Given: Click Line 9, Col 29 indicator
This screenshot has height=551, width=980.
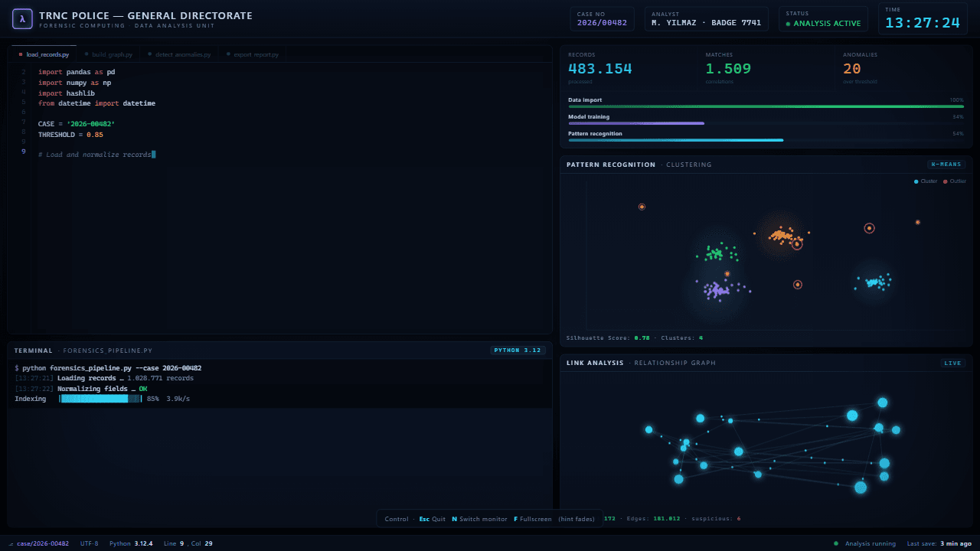Looking at the screenshot, I should coord(188,543).
